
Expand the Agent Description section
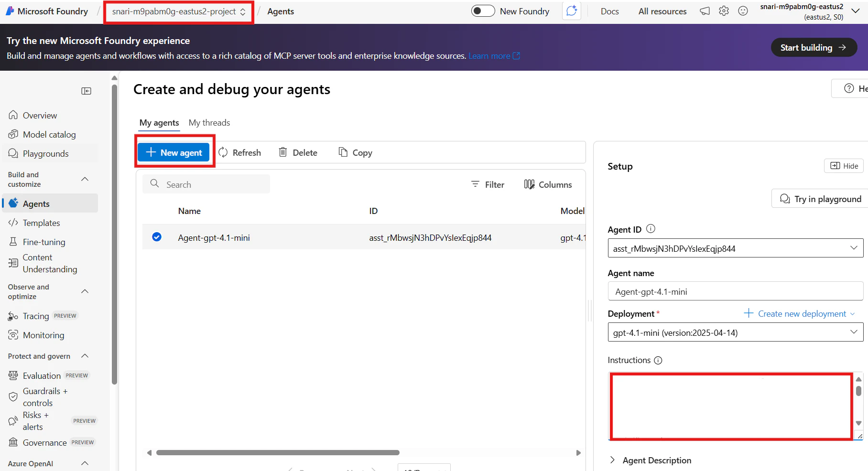click(x=650, y=460)
